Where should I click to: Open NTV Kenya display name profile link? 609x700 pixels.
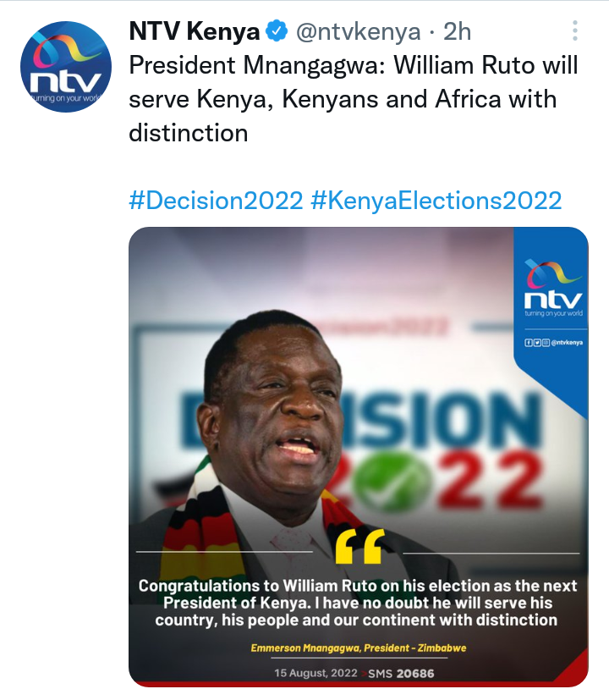pos(194,31)
